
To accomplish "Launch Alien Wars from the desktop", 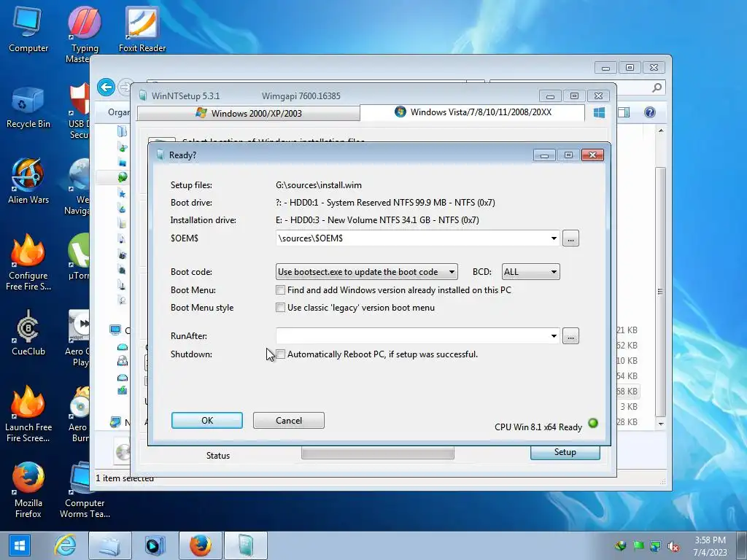I will (x=28, y=182).
